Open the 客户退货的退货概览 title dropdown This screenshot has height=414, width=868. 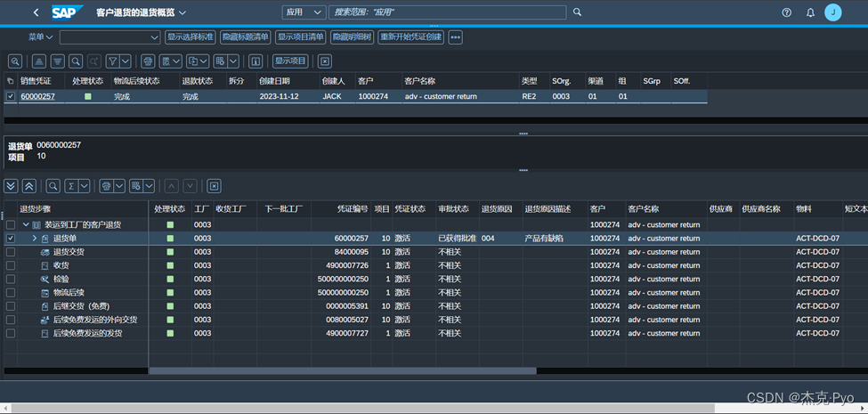tap(183, 12)
